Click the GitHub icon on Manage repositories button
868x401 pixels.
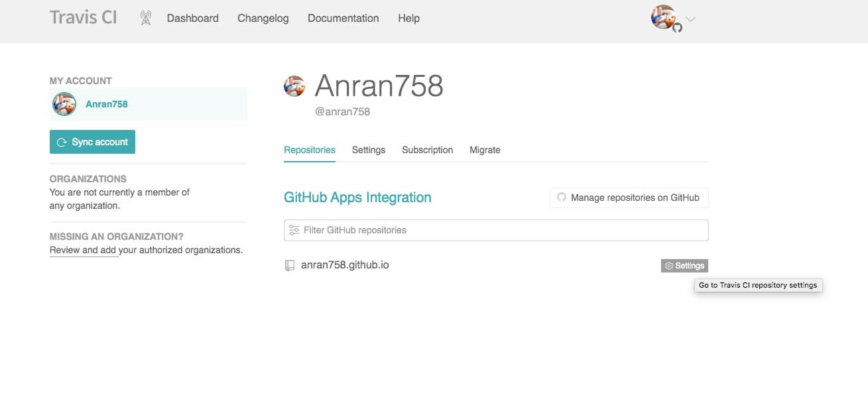tap(562, 198)
